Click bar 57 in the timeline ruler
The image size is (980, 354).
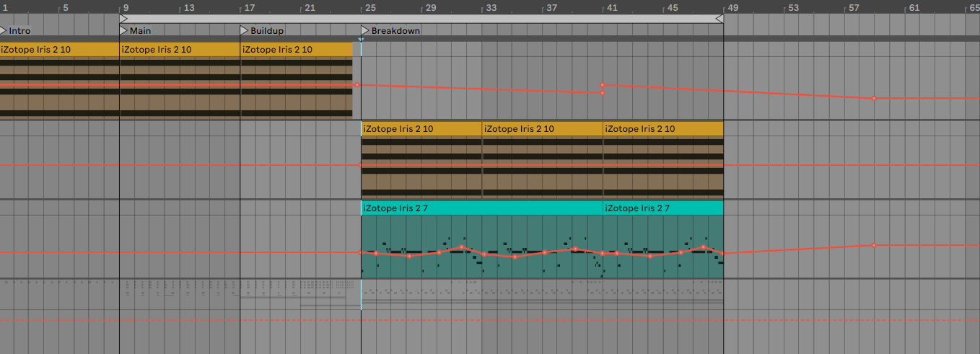(854, 8)
